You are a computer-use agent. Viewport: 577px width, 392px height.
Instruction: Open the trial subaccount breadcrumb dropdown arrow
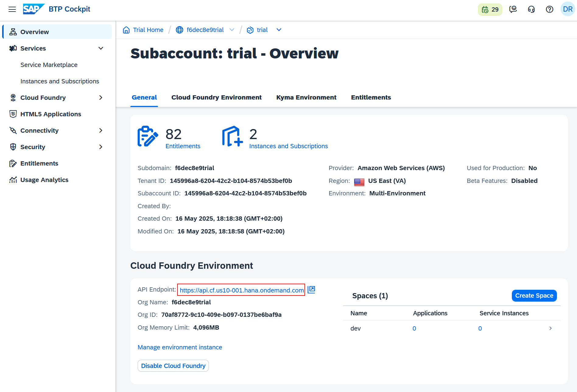(279, 30)
